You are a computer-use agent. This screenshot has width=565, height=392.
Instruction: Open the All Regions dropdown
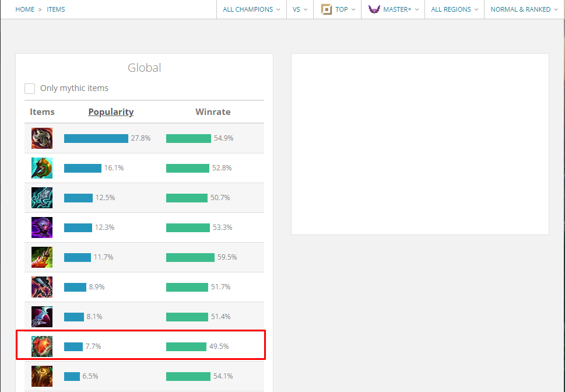point(455,9)
